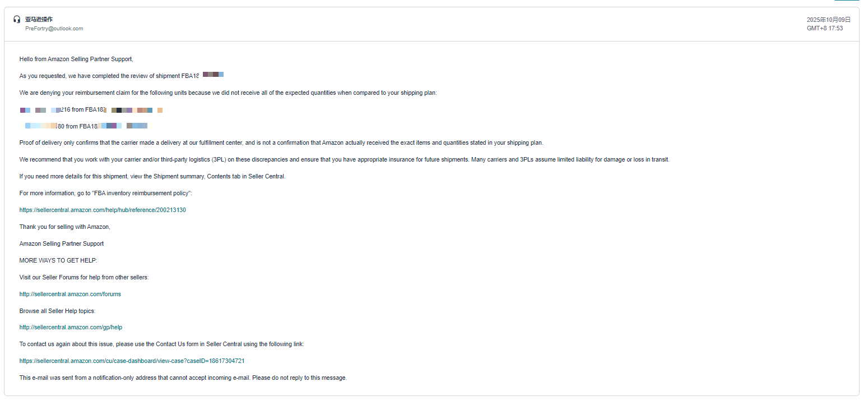Click the blurred shipment ID after "shipment FBA18"

(213, 75)
